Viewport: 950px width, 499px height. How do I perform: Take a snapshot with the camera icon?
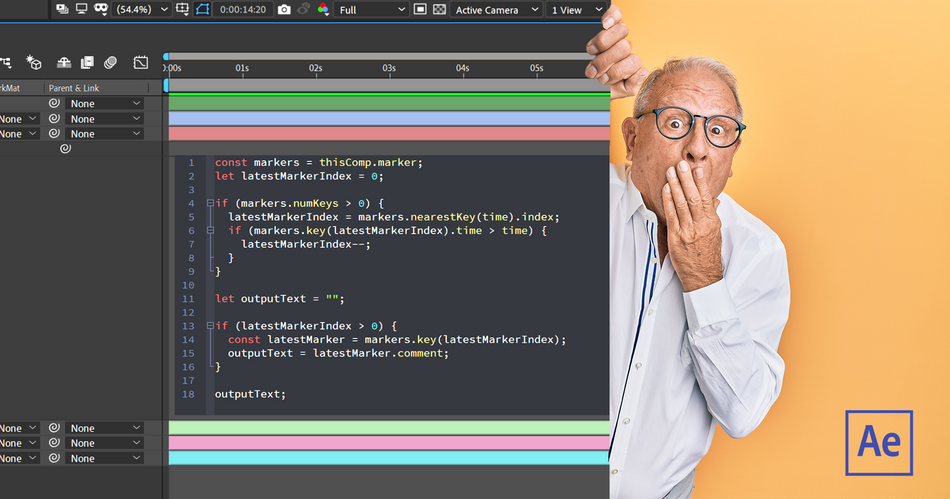[284, 10]
